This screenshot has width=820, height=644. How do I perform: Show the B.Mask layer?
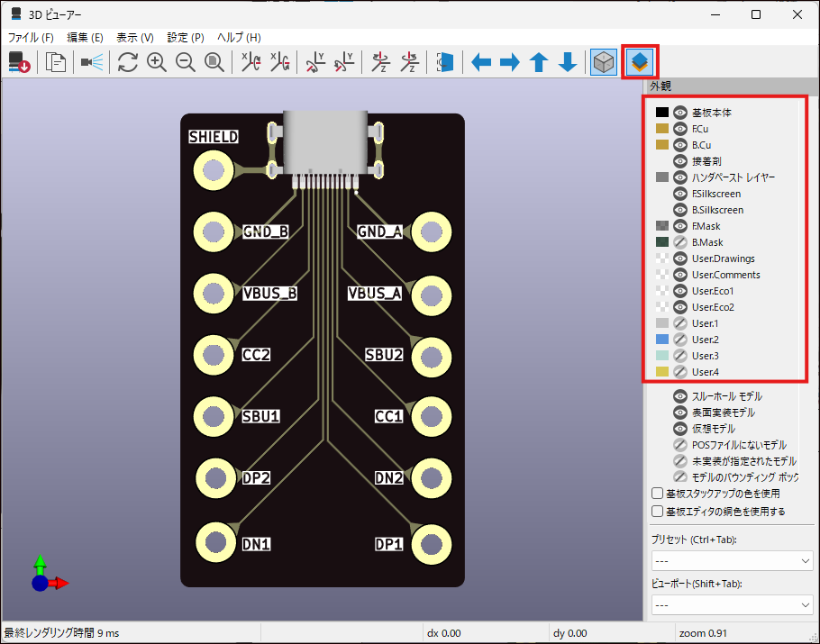click(681, 242)
